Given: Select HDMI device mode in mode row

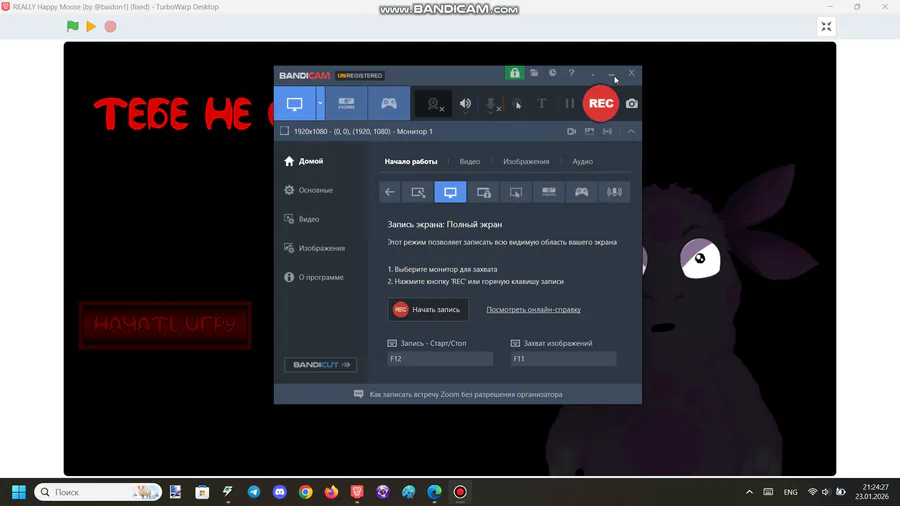Looking at the screenshot, I should 549,192.
